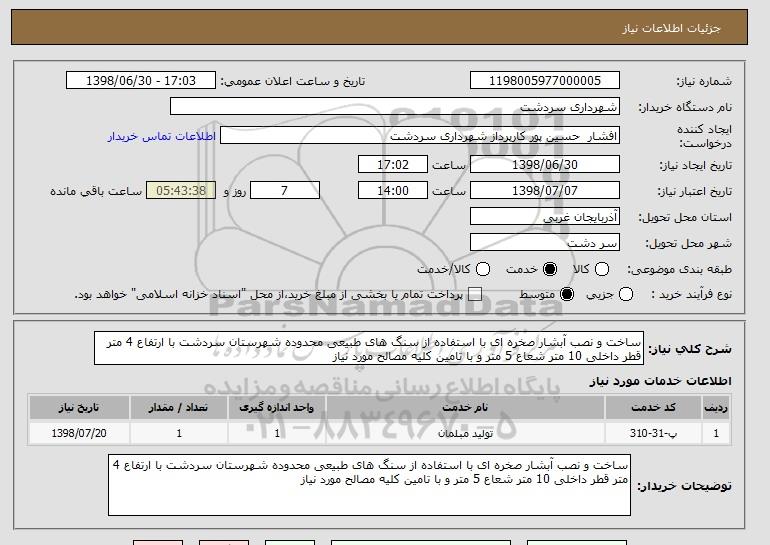Click the validity date field 1398/07/07
The height and width of the screenshot is (545, 770).
(x=545, y=191)
